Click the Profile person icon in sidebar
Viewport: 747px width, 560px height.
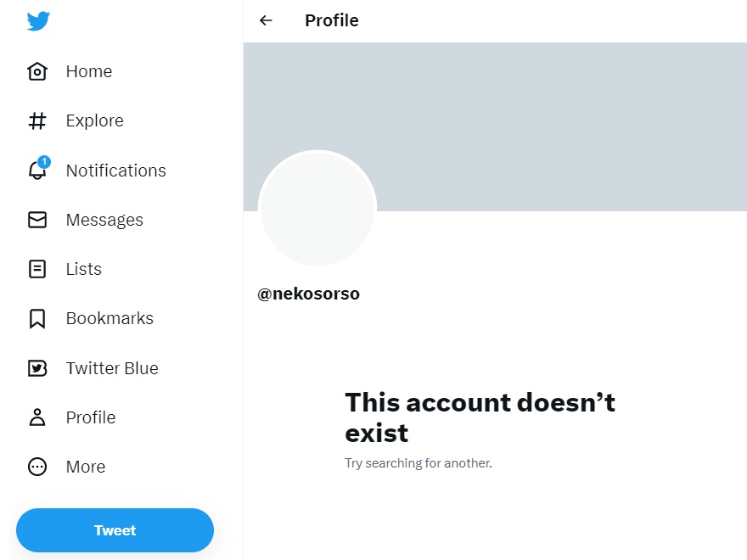[x=37, y=417]
